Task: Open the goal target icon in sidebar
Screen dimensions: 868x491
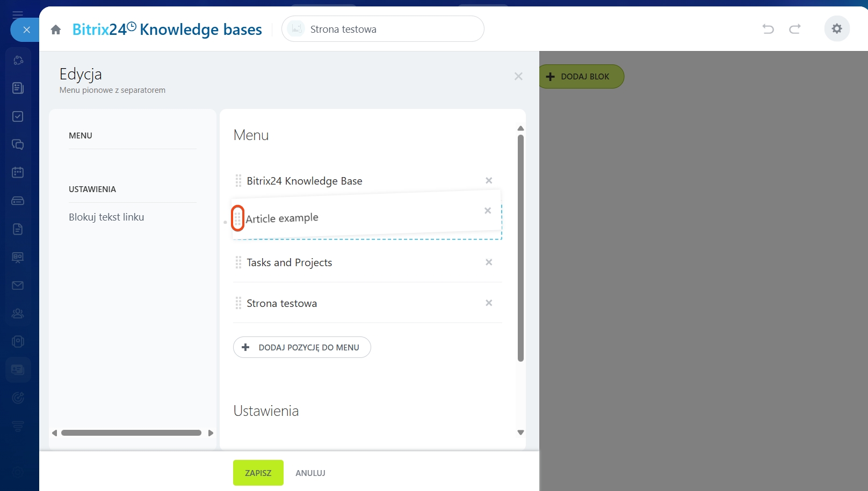Action: [x=18, y=398]
